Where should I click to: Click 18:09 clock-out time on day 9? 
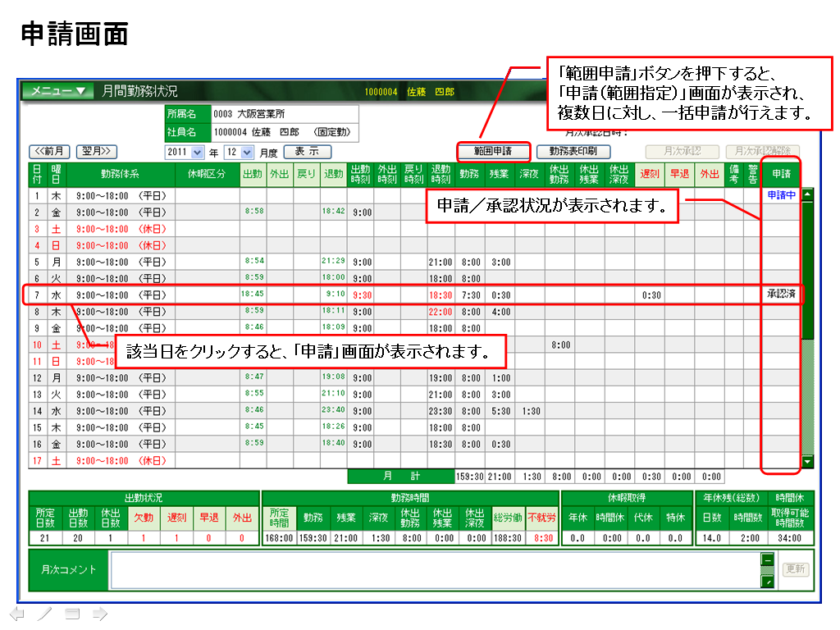[x=333, y=326]
